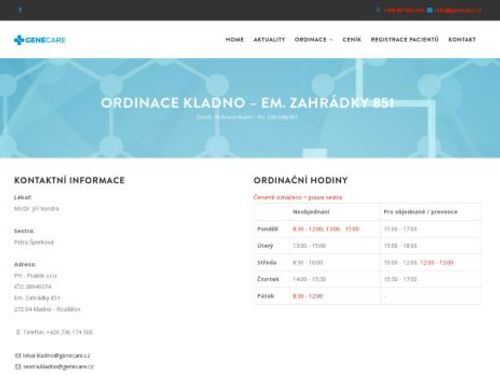Click the GeneCare logo
Screen dimensions: 500x375
pos(40,40)
